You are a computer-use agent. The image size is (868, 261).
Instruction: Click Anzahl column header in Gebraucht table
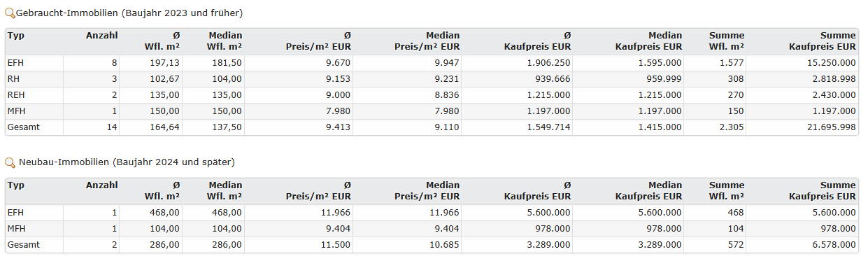click(101, 36)
